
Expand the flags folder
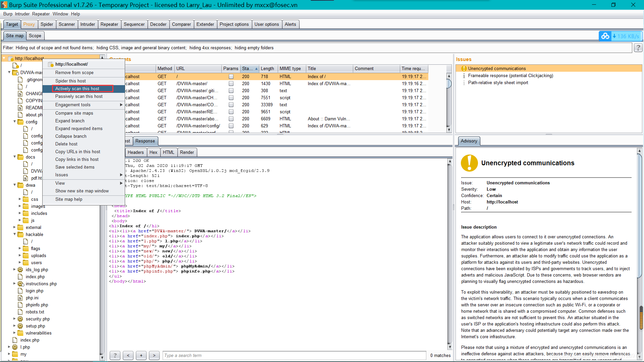click(x=20, y=248)
